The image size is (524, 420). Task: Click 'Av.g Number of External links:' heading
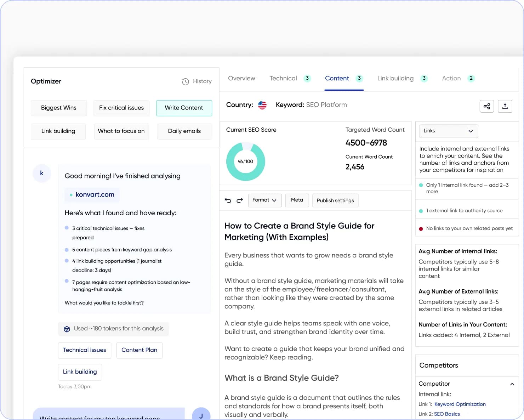click(x=458, y=292)
